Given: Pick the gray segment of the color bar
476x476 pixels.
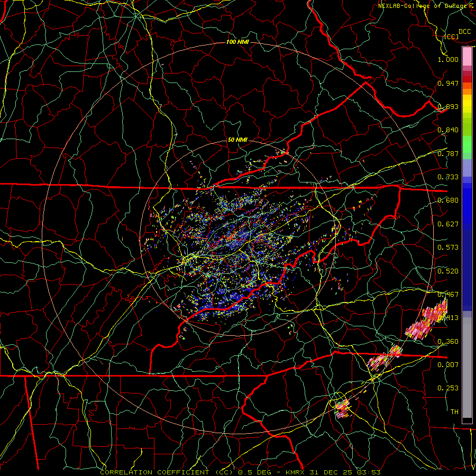Looking at the screenshot, I should pos(467,368).
